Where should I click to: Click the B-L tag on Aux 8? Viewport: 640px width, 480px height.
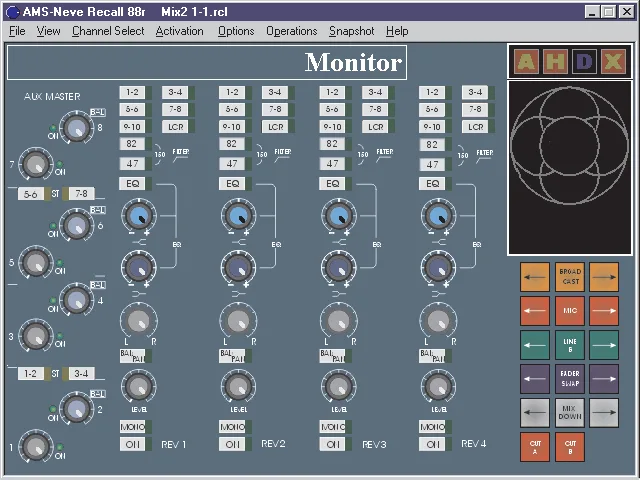point(98,112)
